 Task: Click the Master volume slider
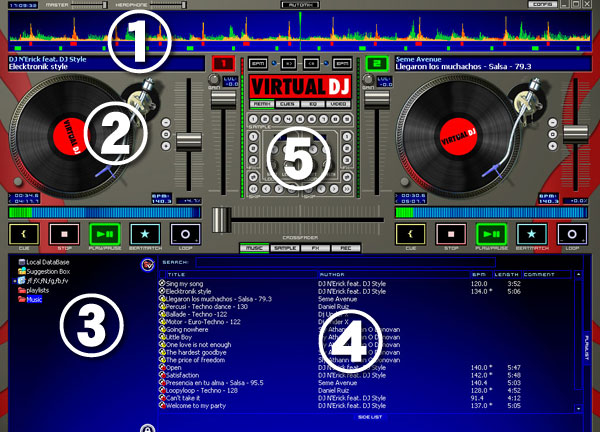click(x=89, y=5)
